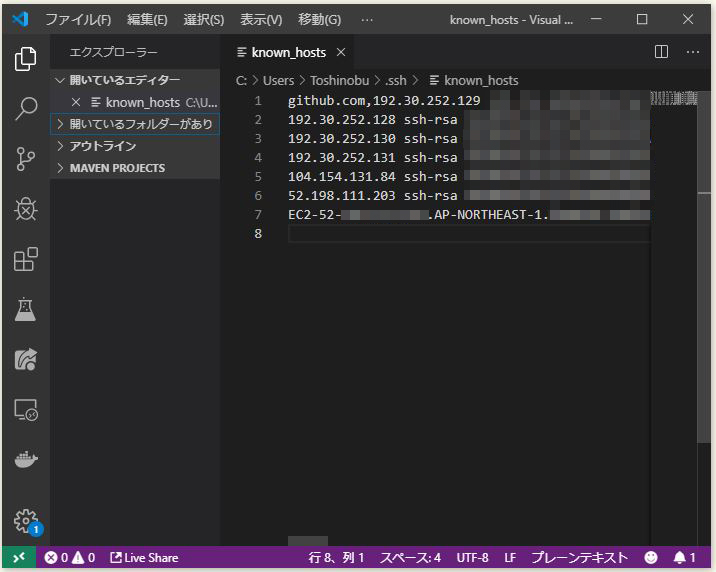Screen dimensions: 716x572
Task: Click the feedback smiley icon
Action: click(x=651, y=557)
